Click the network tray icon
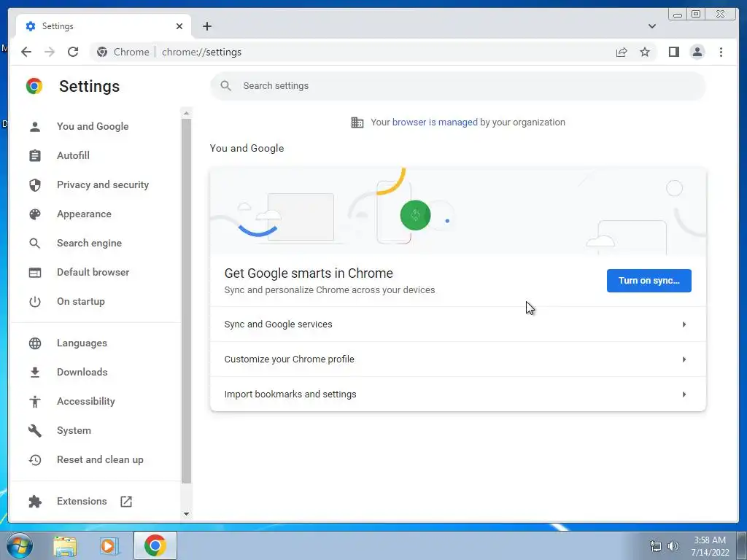Image resolution: width=747 pixels, height=560 pixels. (656, 546)
